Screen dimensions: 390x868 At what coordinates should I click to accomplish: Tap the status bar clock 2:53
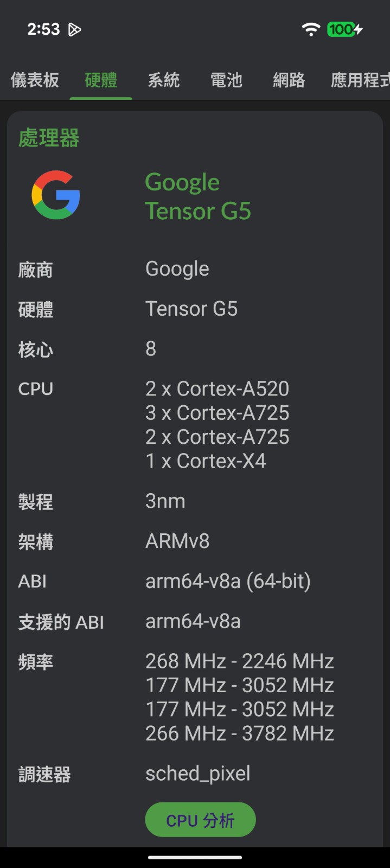pos(43,29)
